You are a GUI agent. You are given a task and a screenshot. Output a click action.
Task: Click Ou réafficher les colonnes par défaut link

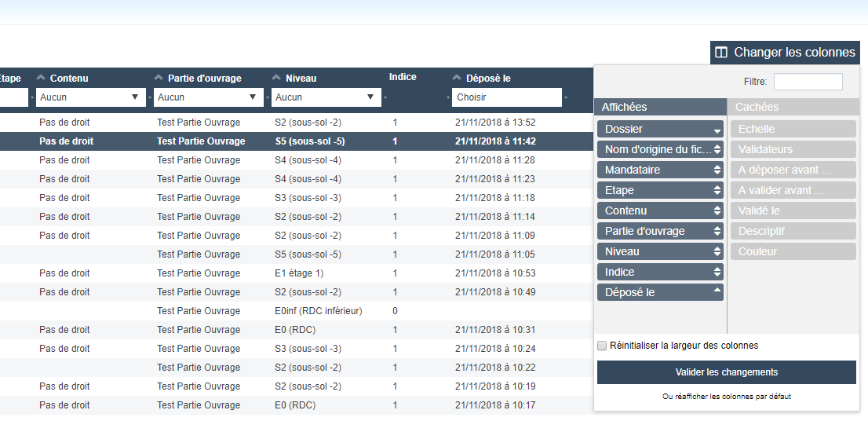pos(726,397)
